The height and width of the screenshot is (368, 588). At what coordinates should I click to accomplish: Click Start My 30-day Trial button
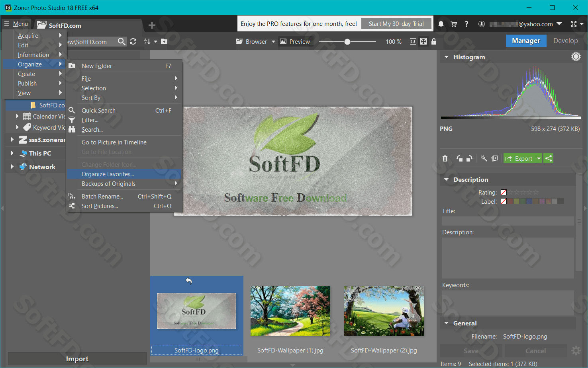point(396,24)
